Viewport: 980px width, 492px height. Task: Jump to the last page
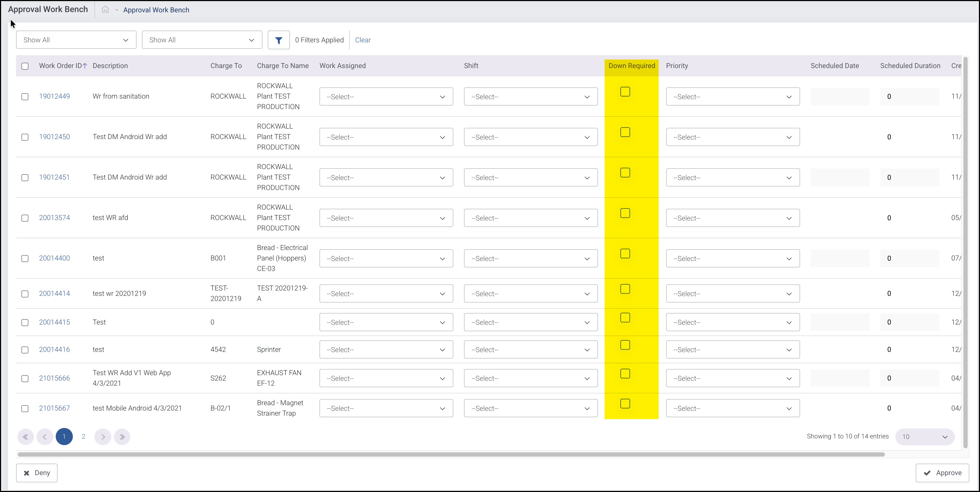[122, 437]
